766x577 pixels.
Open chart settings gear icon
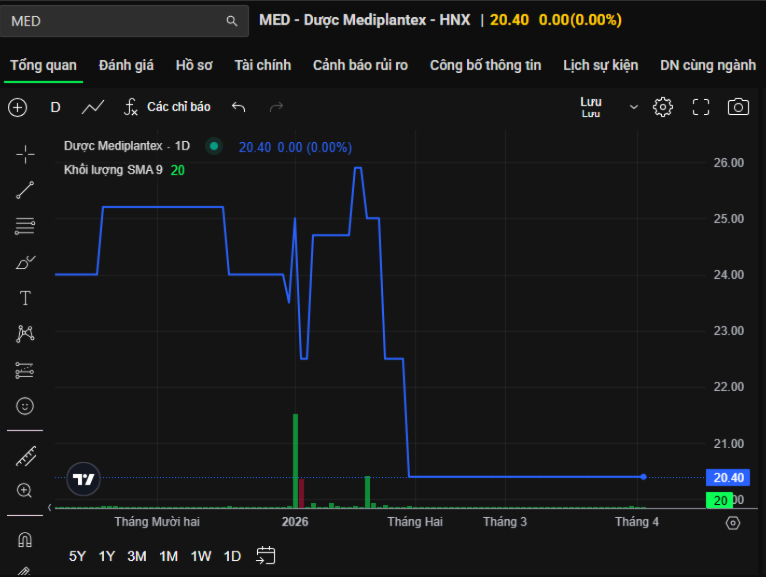click(x=663, y=107)
